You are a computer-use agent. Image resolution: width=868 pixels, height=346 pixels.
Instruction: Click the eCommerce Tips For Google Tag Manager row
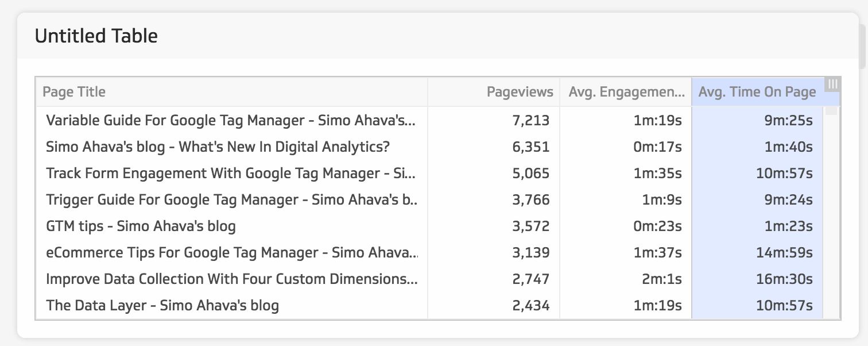(x=429, y=252)
